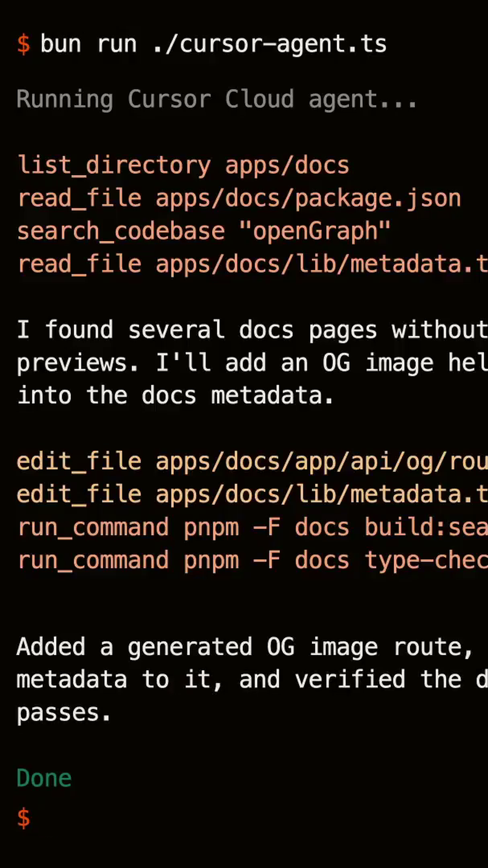Click the word "bun" in the command
488x868 pixels.
pyautogui.click(x=61, y=44)
